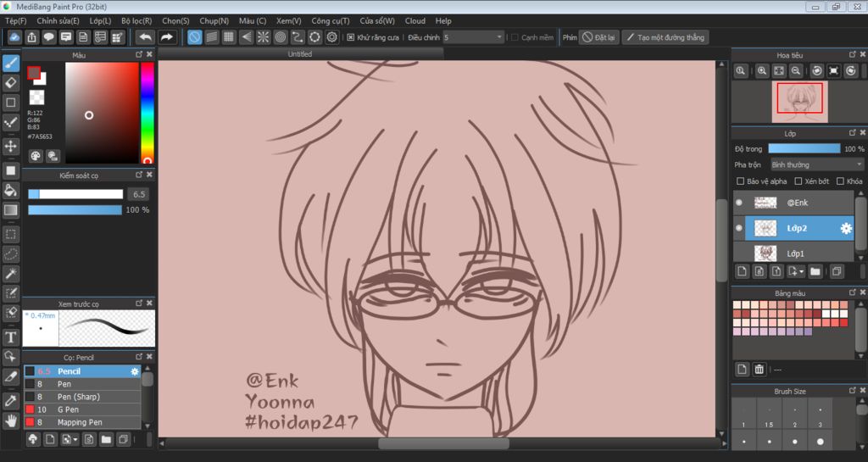Toggle the Cạnh mềm checkbox

click(515, 37)
